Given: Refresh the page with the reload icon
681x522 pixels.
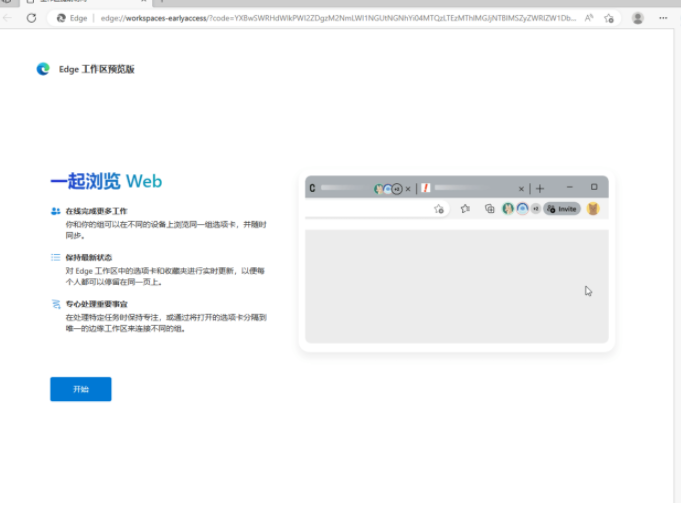Looking at the screenshot, I should click(x=31, y=18).
